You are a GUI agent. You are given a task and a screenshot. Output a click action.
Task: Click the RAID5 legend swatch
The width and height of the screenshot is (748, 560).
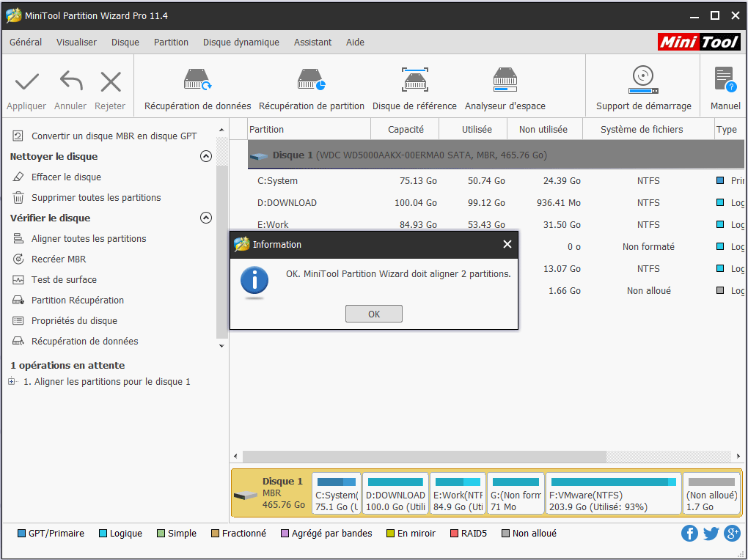point(454,534)
